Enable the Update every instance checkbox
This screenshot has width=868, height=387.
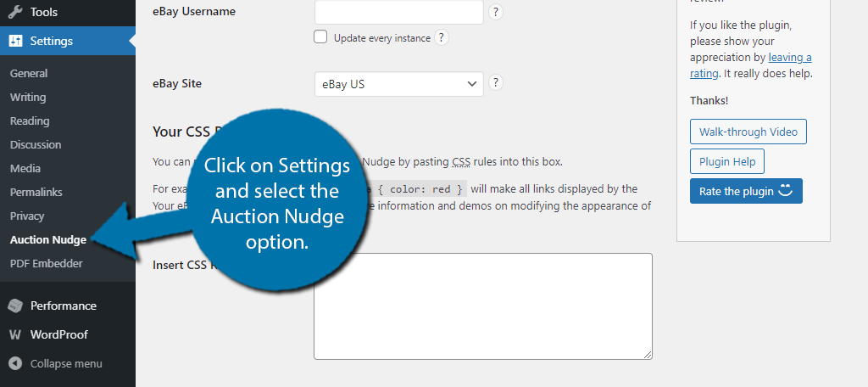click(320, 37)
